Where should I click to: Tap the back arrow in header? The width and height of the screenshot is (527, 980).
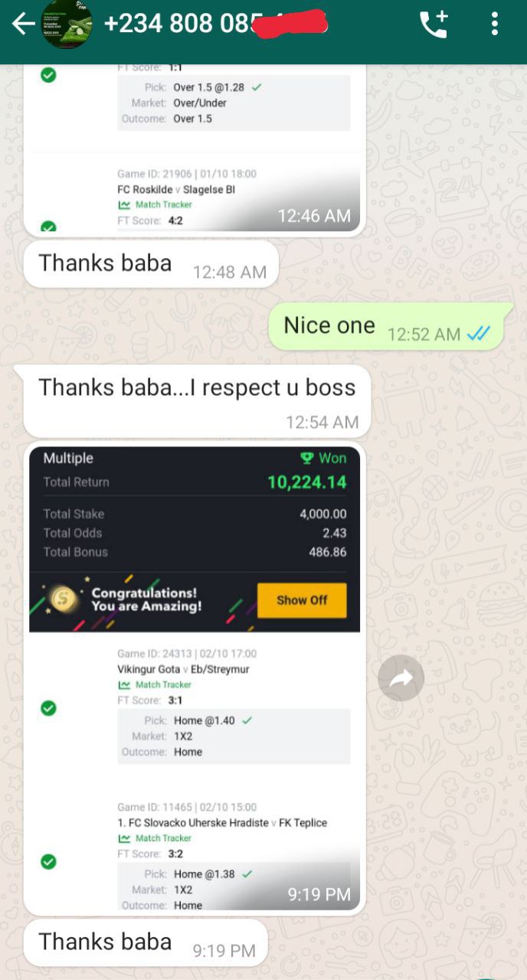23,24
